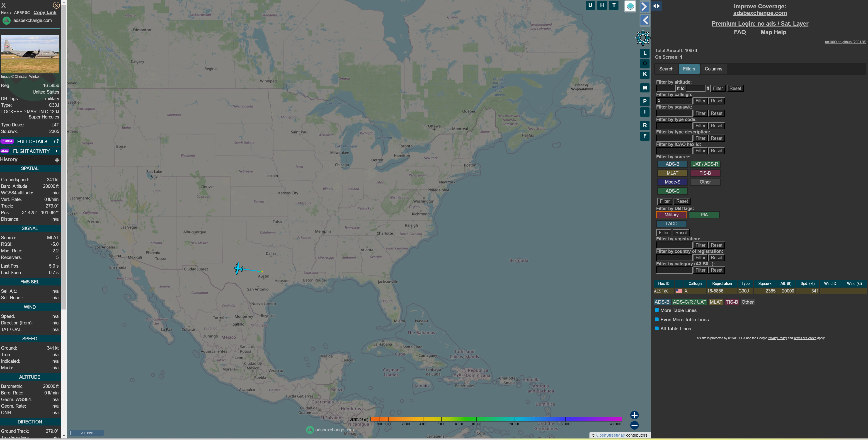Click Copy Link for hex AE5F0C
The image size is (868, 440).
[45, 12]
